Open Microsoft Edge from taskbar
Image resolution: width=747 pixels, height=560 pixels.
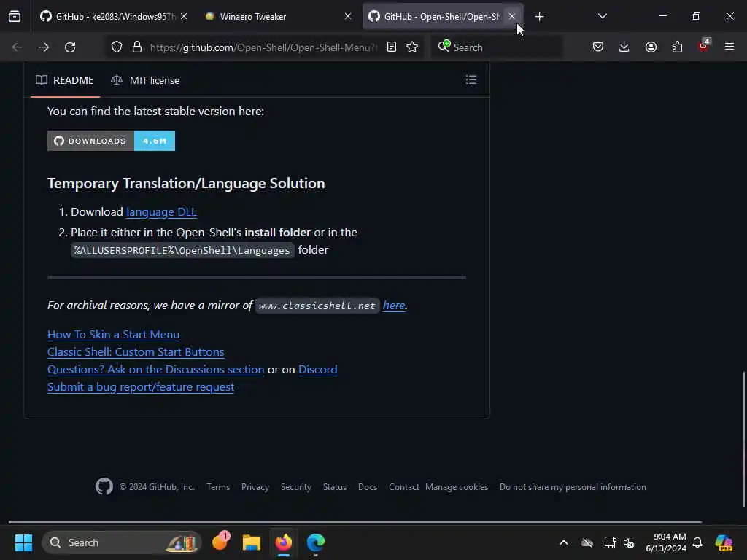(315, 542)
